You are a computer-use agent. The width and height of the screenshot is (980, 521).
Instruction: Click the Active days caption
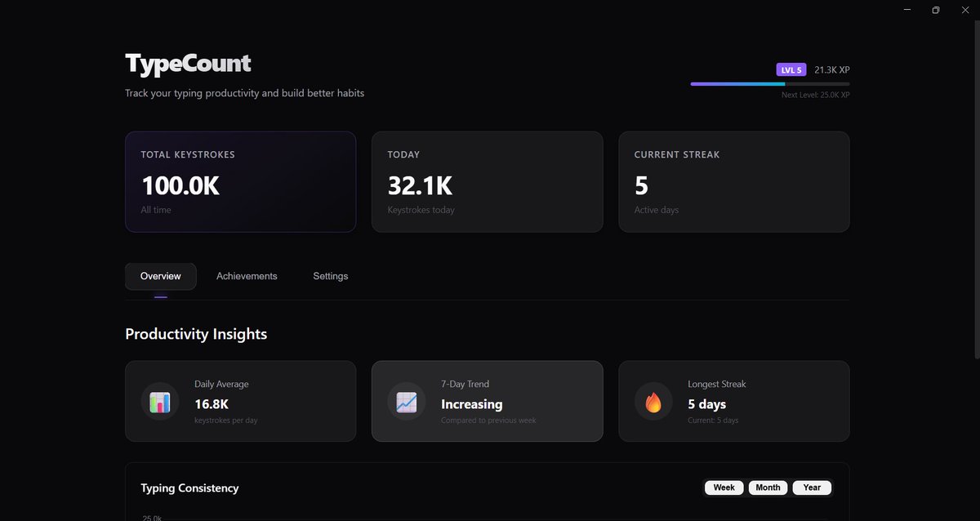[657, 210]
